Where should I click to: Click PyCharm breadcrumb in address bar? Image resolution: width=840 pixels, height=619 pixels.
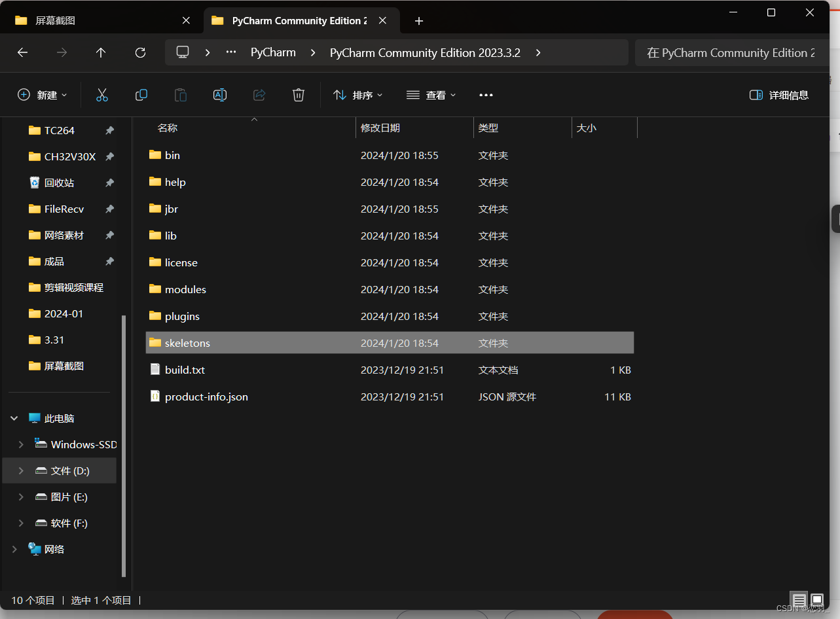[273, 52]
